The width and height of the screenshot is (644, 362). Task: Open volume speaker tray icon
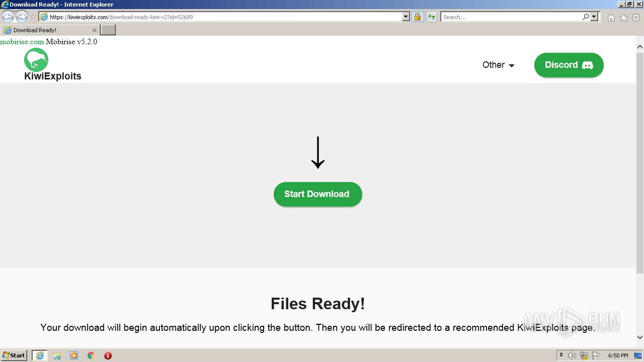[572, 355]
